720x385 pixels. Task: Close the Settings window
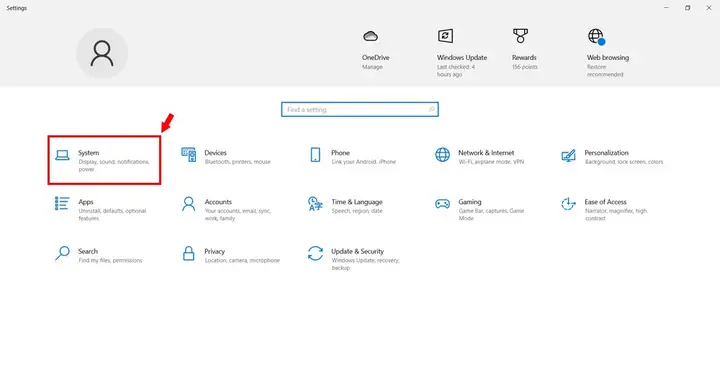[x=709, y=8]
